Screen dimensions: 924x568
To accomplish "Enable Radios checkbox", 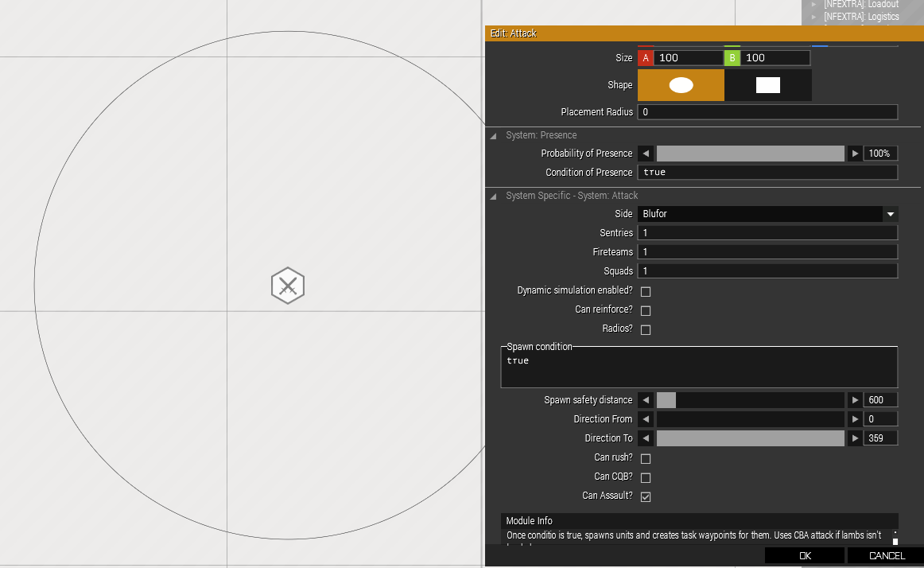I will [x=646, y=329].
